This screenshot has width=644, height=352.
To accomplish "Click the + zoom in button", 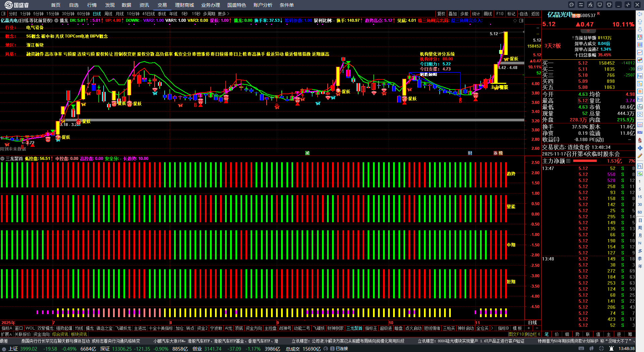I will click(x=529, y=328).
